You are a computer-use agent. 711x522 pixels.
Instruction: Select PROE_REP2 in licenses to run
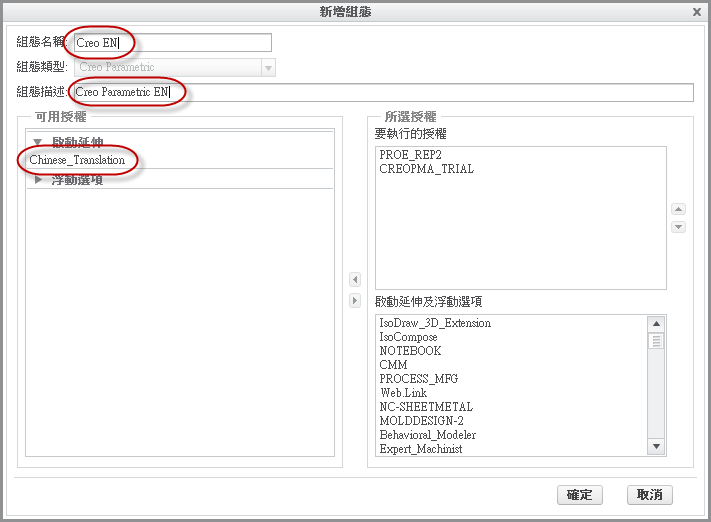point(410,155)
